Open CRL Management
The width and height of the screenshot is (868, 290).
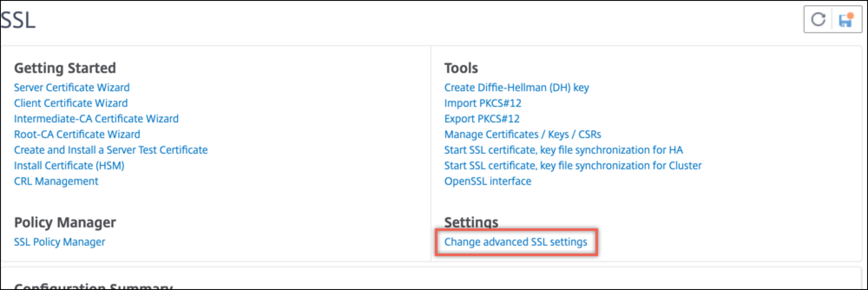click(56, 181)
